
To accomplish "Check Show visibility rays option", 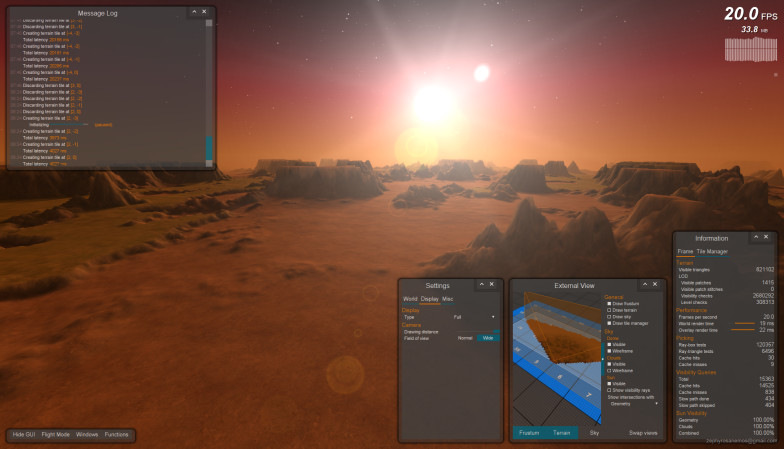I will 609,389.
